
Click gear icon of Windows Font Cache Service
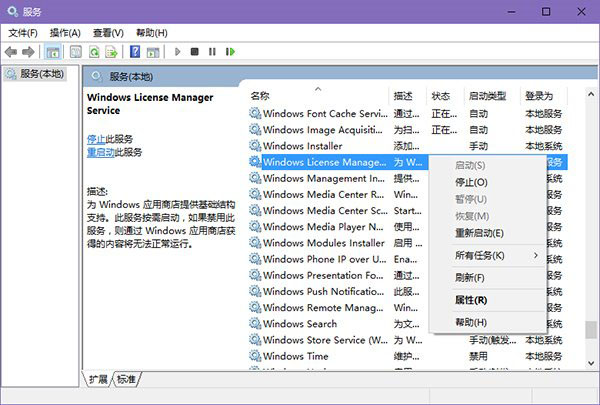click(255, 113)
